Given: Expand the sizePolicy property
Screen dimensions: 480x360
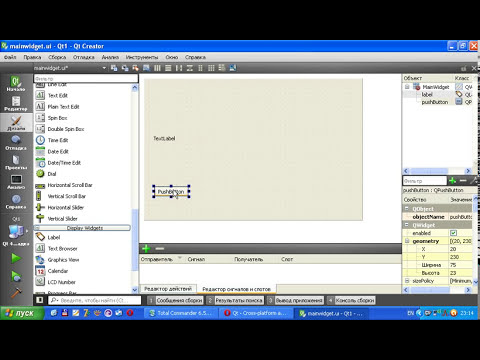Looking at the screenshot, I should 407,281.
